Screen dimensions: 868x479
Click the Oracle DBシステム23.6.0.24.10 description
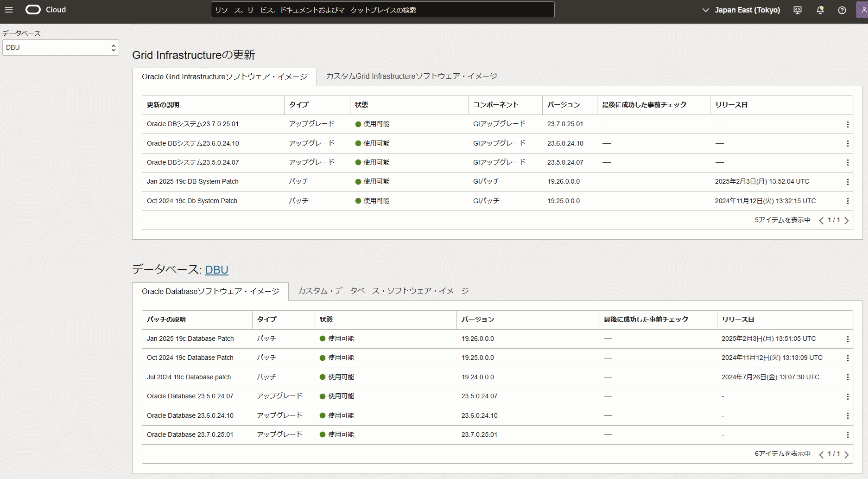click(193, 143)
